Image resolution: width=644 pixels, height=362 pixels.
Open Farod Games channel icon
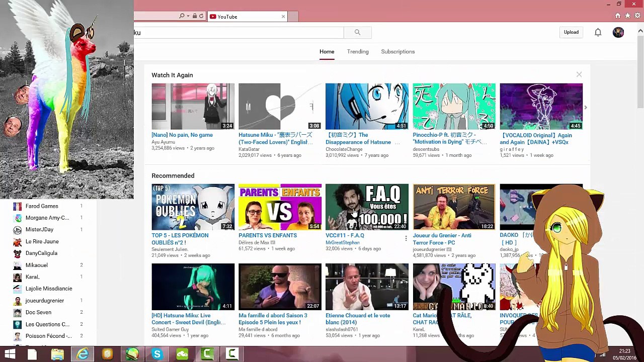click(18, 206)
